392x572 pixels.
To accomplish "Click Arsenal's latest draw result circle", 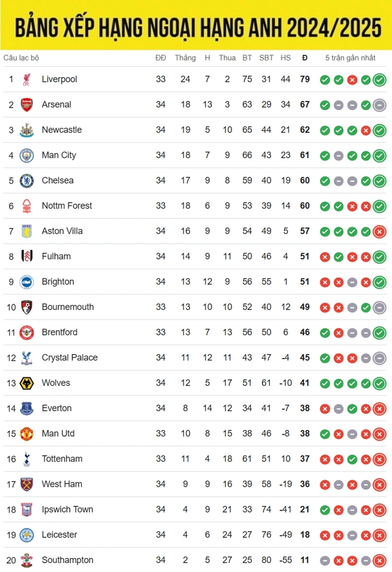I will tap(380, 105).
